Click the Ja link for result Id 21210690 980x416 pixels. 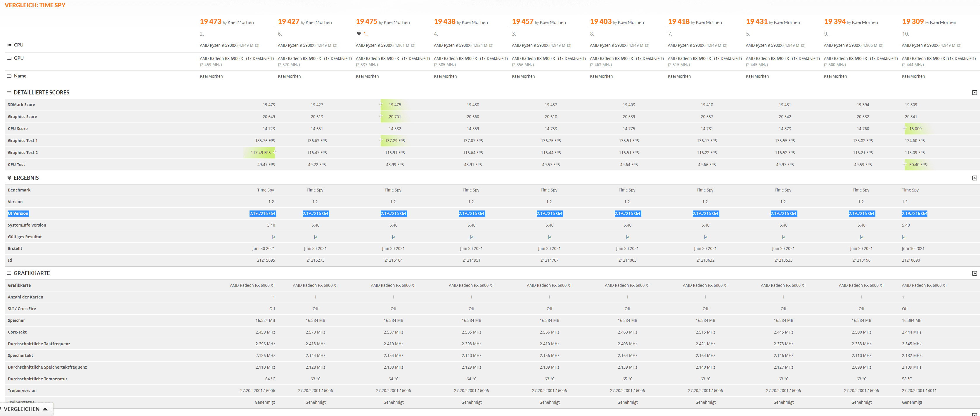point(903,237)
